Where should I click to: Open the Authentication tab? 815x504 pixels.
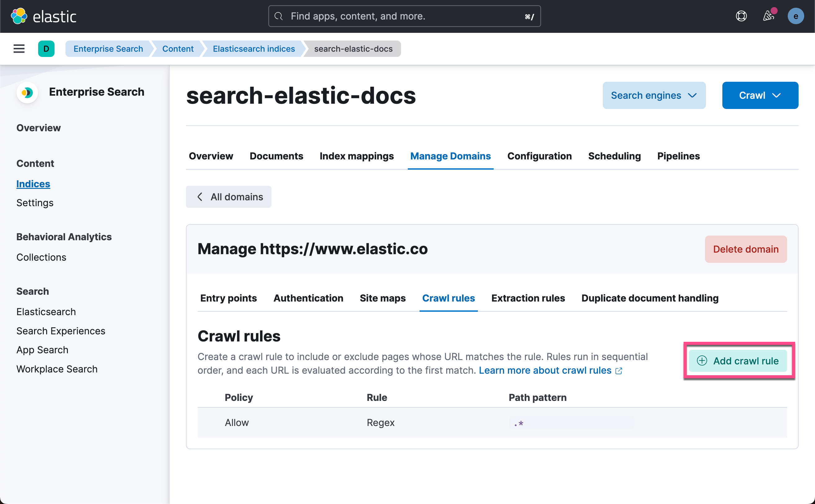308,298
